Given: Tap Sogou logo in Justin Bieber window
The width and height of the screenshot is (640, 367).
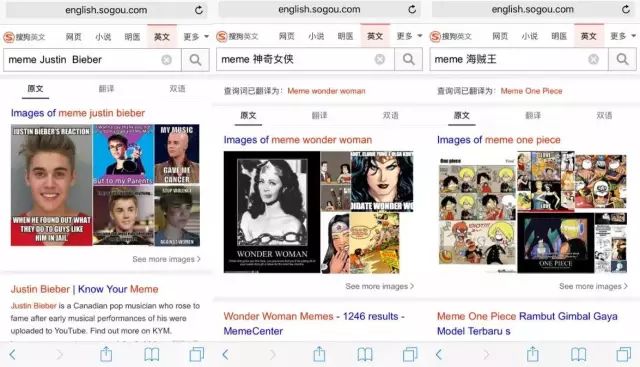Looking at the screenshot, I should coord(24,37).
